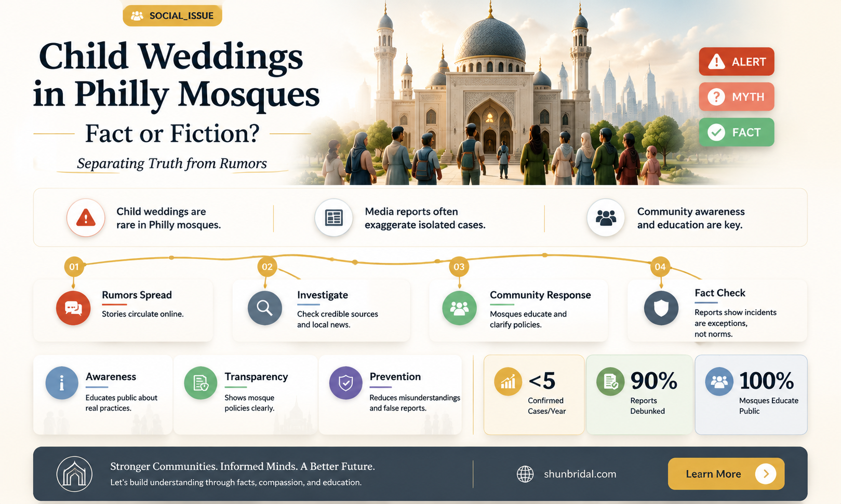841x504 pixels.
Task: Click the newspaper icon beside media reports
Action: tap(333, 218)
